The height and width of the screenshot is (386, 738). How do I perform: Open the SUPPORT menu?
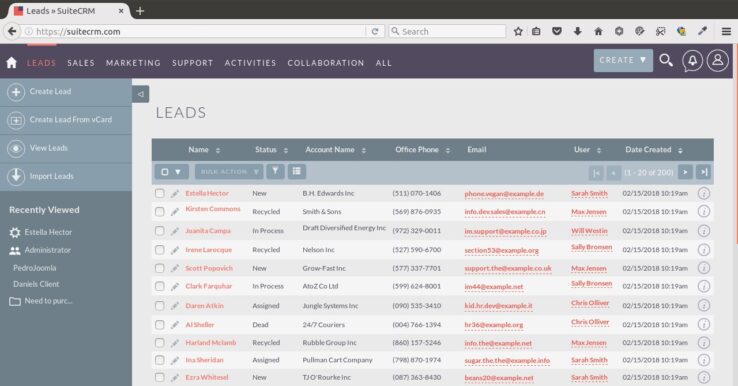(x=193, y=63)
